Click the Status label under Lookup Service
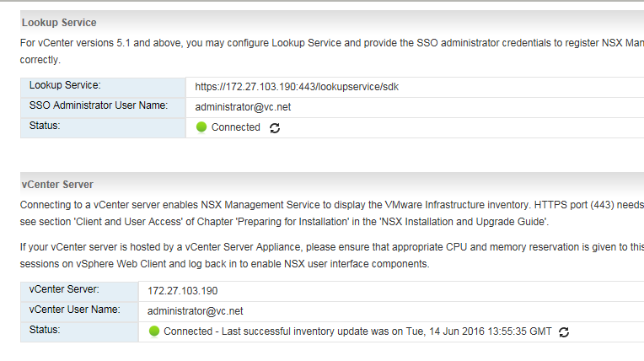The width and height of the screenshot is (644, 361). tap(45, 126)
